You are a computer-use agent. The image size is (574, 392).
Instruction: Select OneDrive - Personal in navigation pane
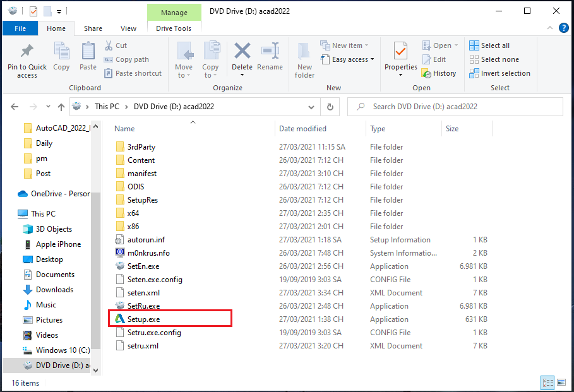54,194
